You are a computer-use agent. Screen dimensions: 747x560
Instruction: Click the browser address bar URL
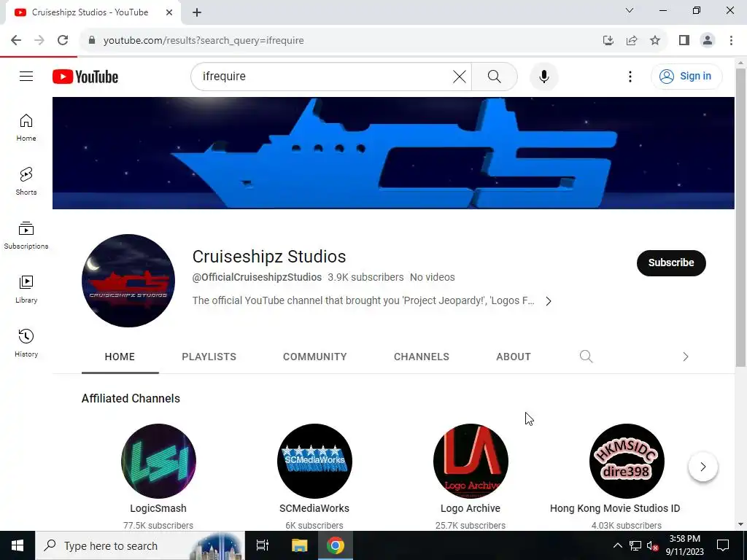click(204, 41)
